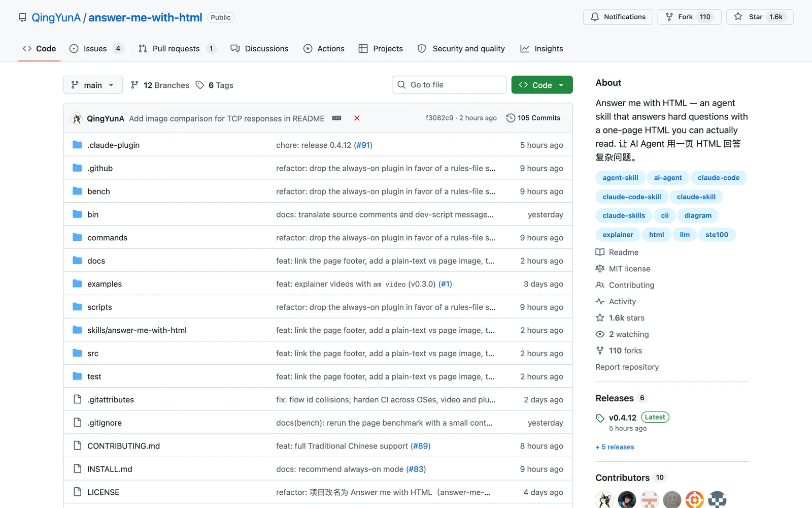This screenshot has height=508, width=812.
Task: Click the 110 forks link
Action: tap(625, 351)
